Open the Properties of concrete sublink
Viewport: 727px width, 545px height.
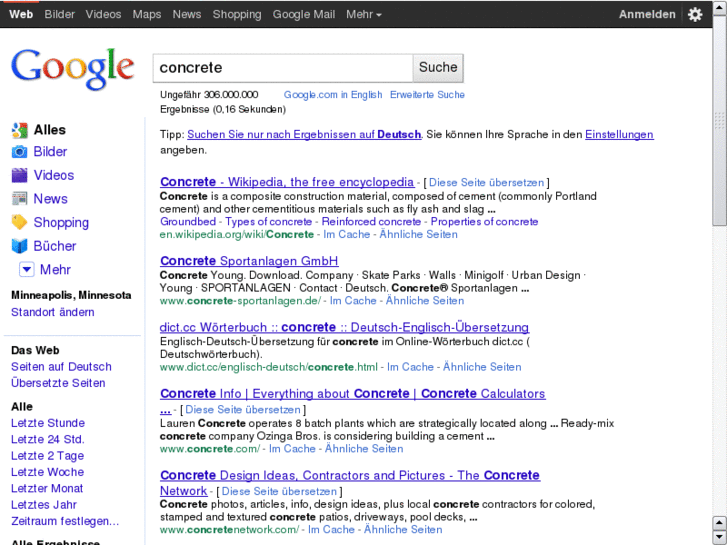click(x=484, y=222)
